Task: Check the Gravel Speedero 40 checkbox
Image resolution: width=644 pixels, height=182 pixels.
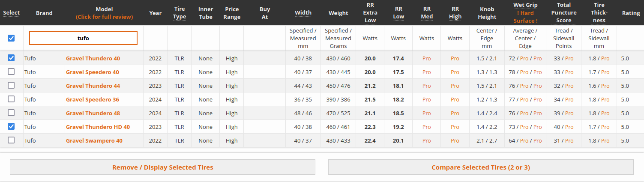Action: click(11, 72)
